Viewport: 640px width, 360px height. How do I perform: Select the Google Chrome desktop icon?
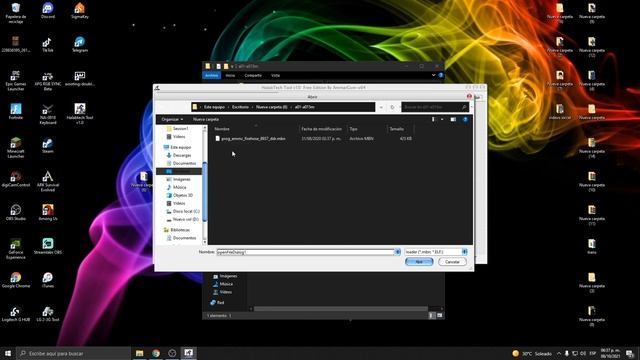[x=16, y=280]
